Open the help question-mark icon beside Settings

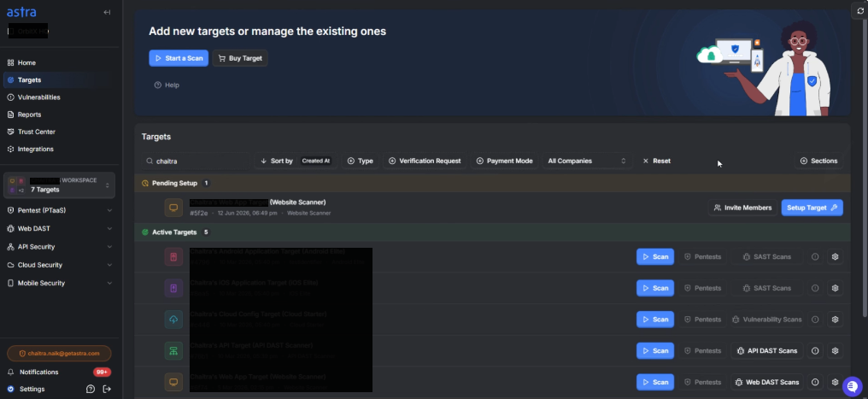point(91,389)
